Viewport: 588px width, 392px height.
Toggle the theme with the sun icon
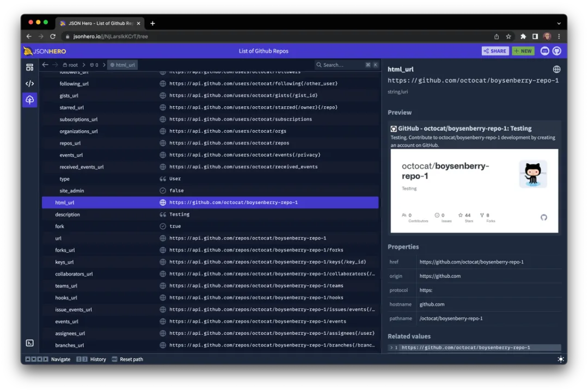[x=561, y=359]
